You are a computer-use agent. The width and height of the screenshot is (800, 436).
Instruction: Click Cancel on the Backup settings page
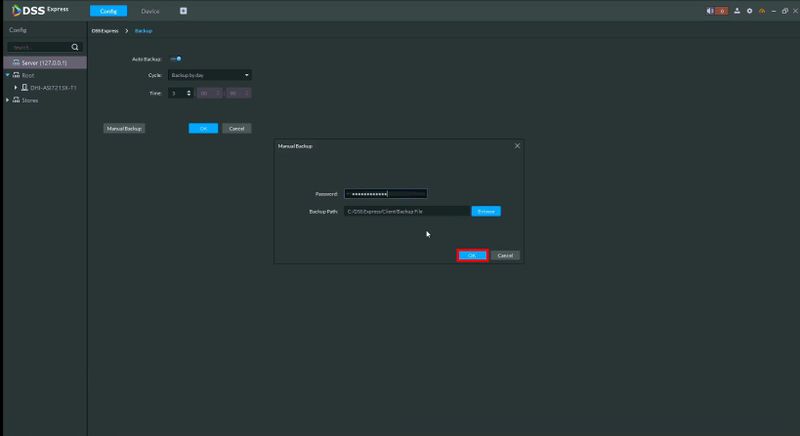click(x=236, y=129)
